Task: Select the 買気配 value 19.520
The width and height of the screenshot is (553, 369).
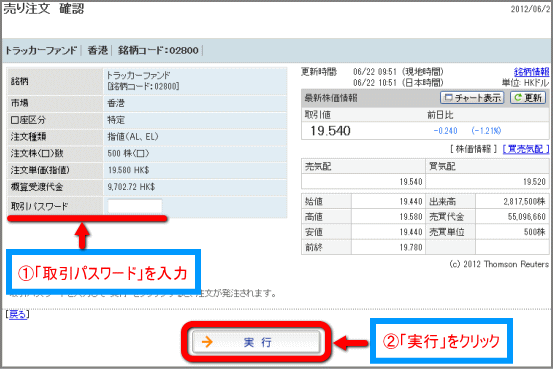Action: tap(534, 182)
